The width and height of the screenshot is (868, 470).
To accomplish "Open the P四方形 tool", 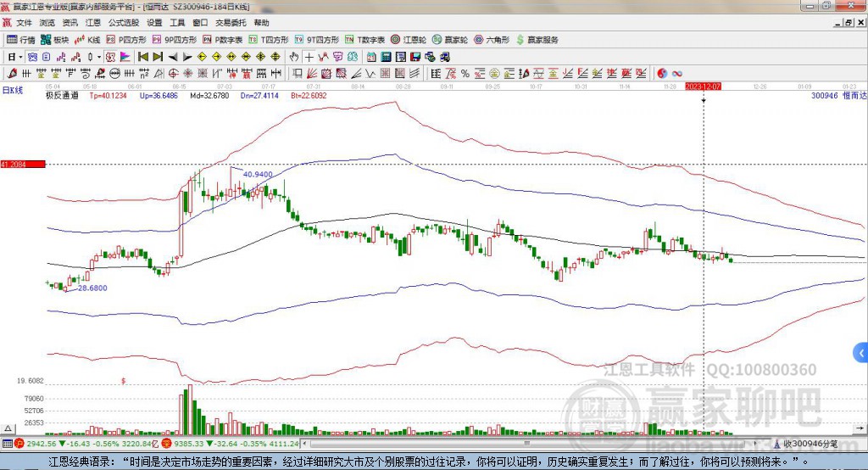I will [x=126, y=40].
